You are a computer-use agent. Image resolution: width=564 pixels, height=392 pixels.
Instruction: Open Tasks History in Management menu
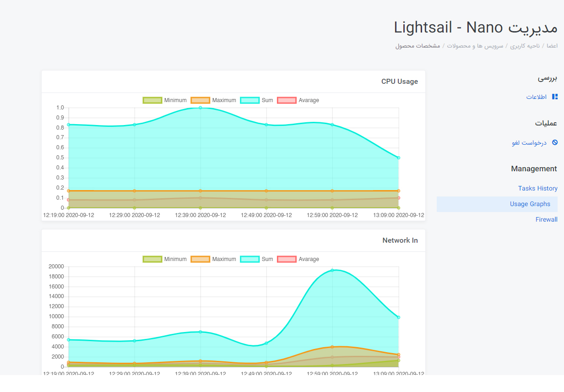point(538,188)
